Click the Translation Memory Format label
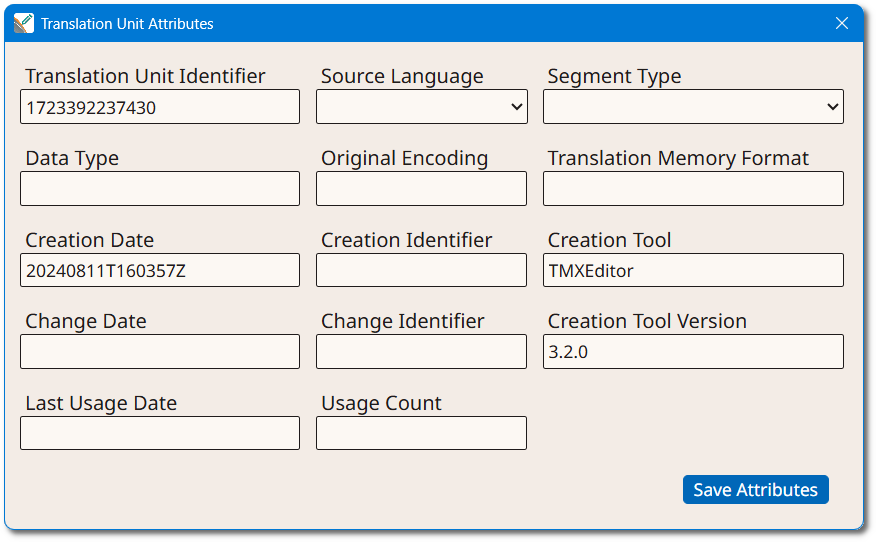876x542 pixels. 678,158
